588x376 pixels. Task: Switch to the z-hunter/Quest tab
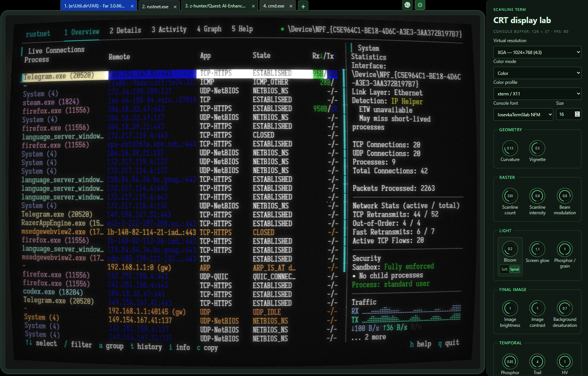(216, 6)
